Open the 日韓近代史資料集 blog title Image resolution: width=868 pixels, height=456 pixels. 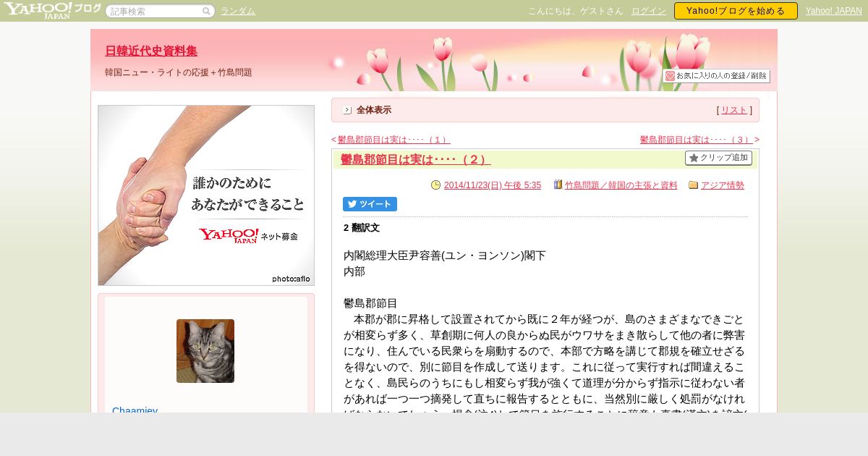[151, 51]
